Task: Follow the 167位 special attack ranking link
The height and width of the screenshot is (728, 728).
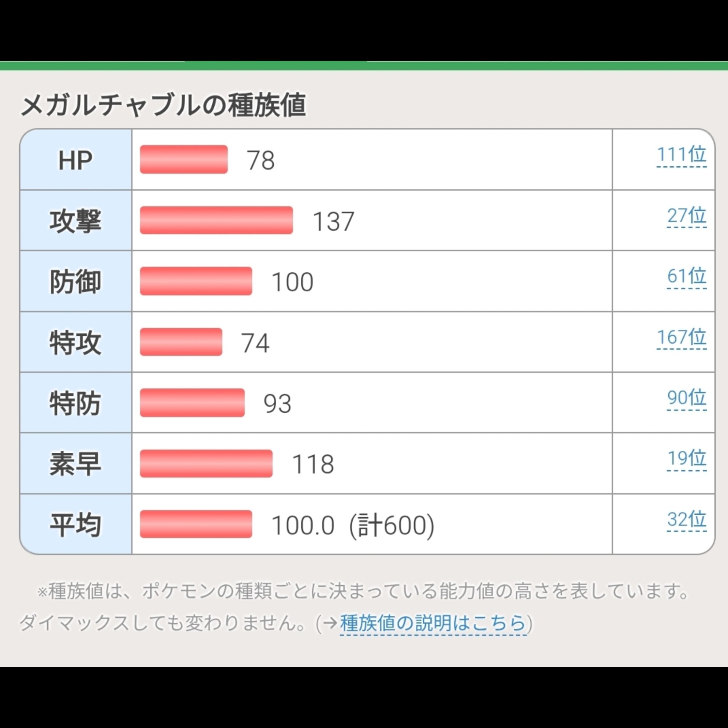Action: pyautogui.click(x=681, y=337)
